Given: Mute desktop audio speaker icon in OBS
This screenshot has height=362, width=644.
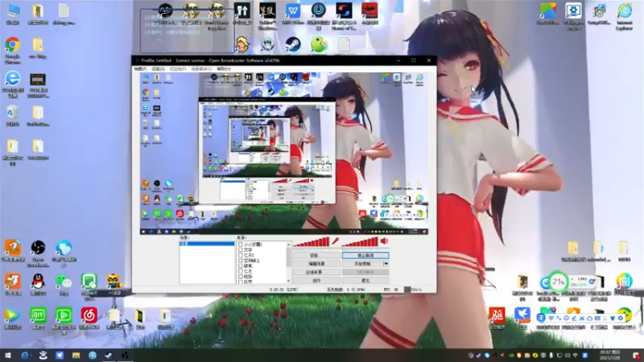Looking at the screenshot, I should (x=385, y=241).
